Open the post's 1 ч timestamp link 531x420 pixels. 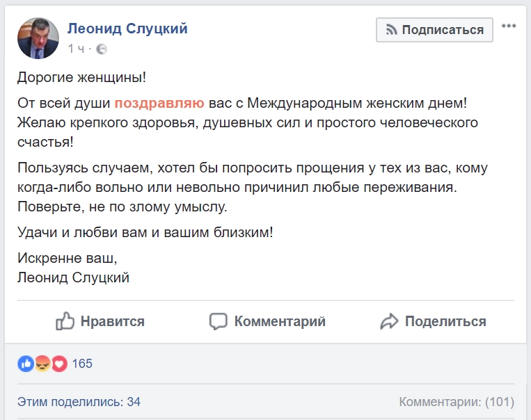click(75, 49)
